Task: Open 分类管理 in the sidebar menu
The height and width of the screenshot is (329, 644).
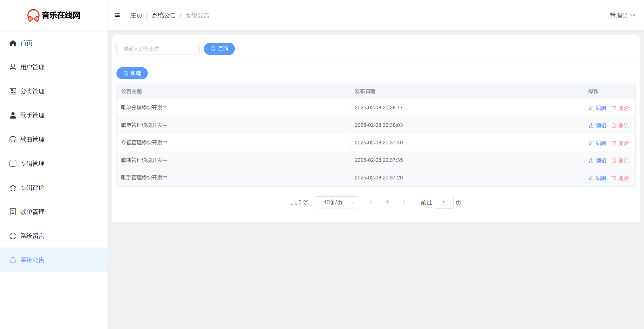Action: click(x=32, y=91)
